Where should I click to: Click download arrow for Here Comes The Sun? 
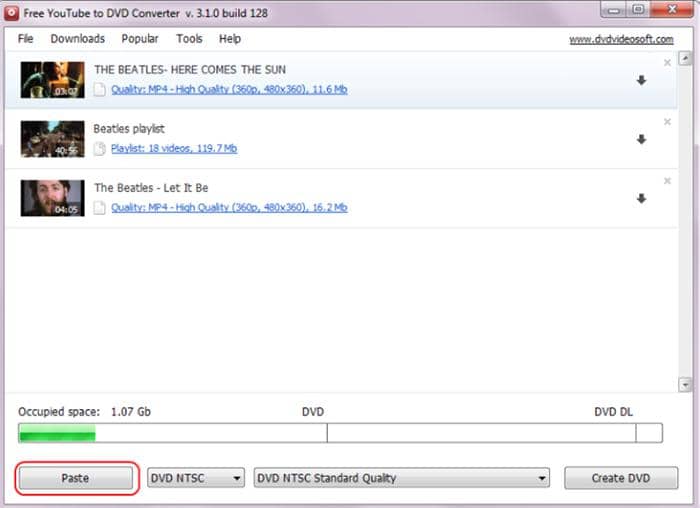[642, 80]
